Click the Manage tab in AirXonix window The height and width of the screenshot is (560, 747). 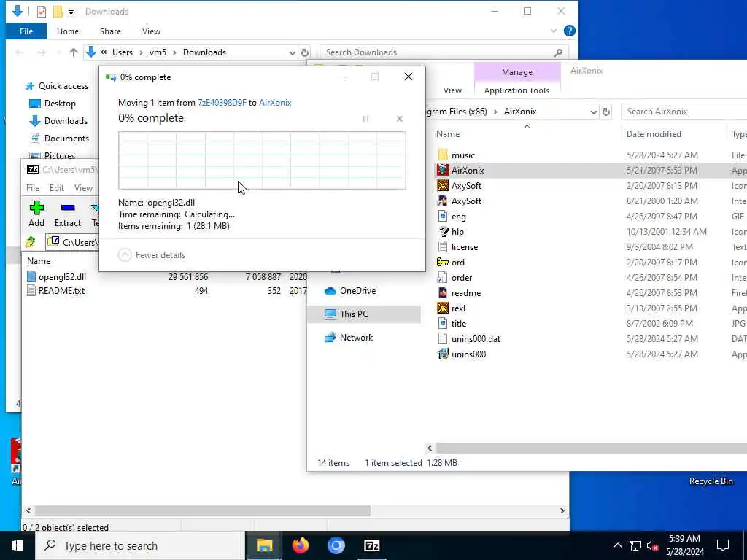click(x=517, y=72)
